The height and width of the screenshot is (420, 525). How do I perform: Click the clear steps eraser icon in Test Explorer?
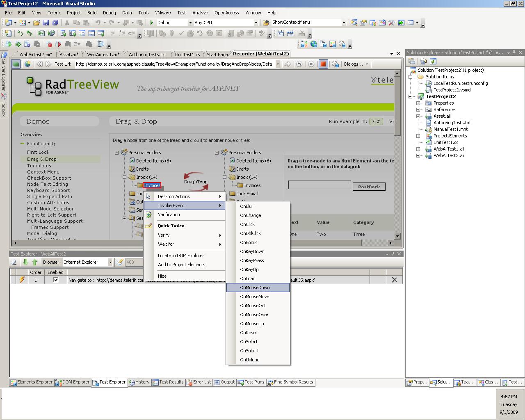pos(14,262)
